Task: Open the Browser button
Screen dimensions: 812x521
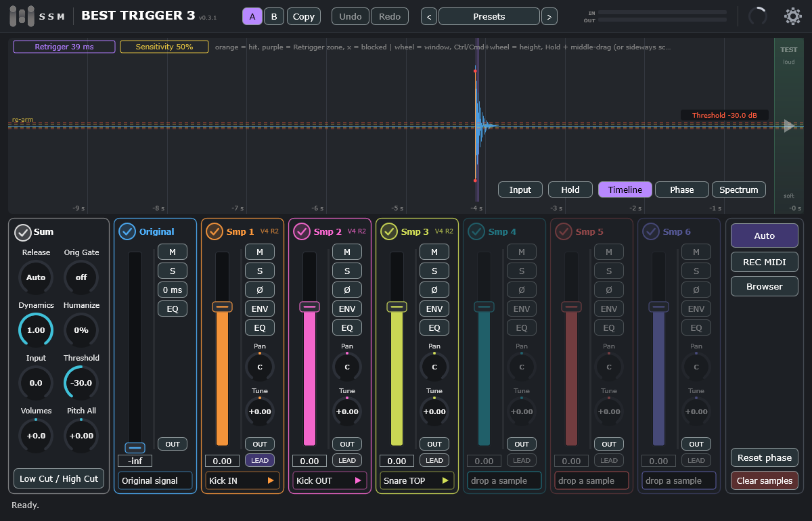Action: (765, 286)
